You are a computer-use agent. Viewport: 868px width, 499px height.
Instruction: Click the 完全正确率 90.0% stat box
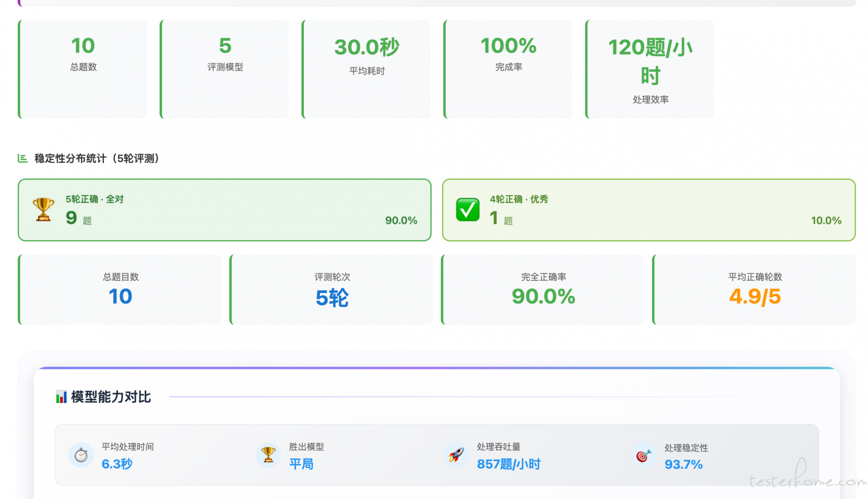coord(543,290)
